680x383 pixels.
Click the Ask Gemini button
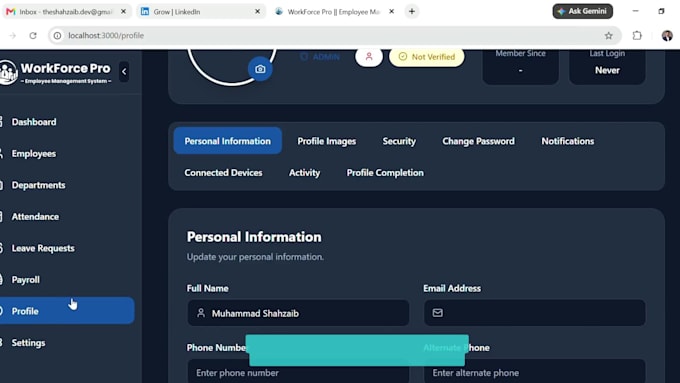point(582,11)
